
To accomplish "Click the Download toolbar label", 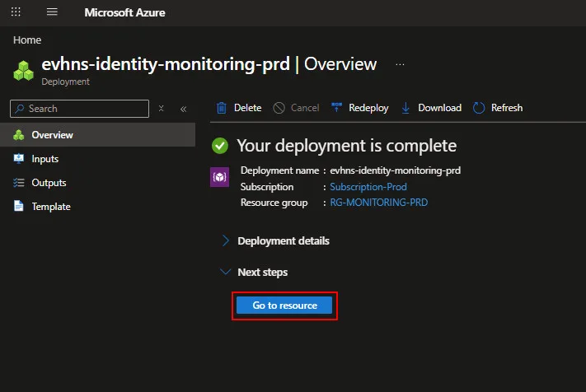I will tap(439, 108).
